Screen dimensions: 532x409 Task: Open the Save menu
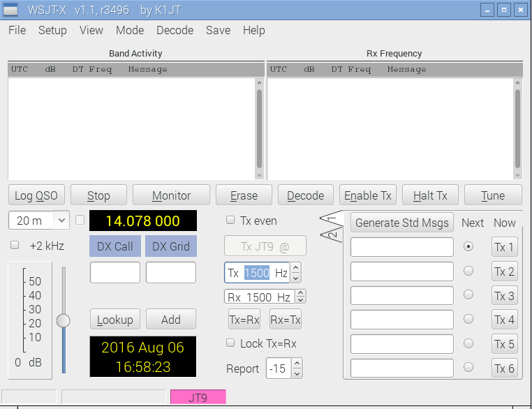click(218, 30)
